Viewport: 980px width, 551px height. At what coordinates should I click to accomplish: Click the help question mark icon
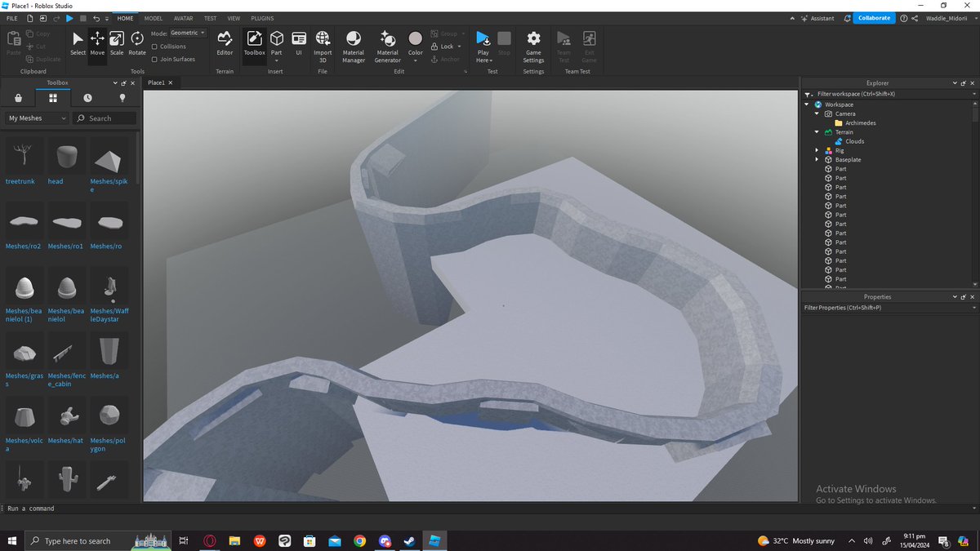(x=904, y=18)
